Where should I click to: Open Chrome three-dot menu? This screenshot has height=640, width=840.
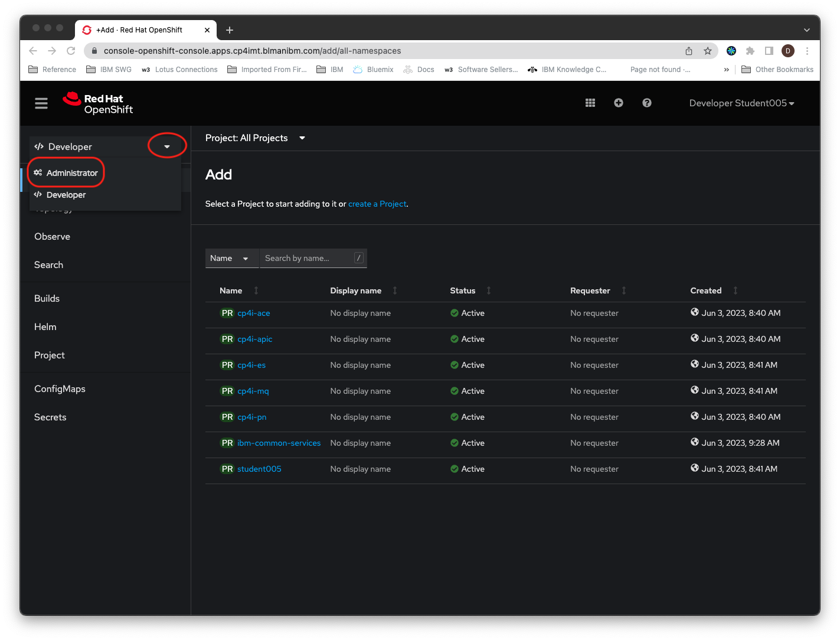click(807, 51)
